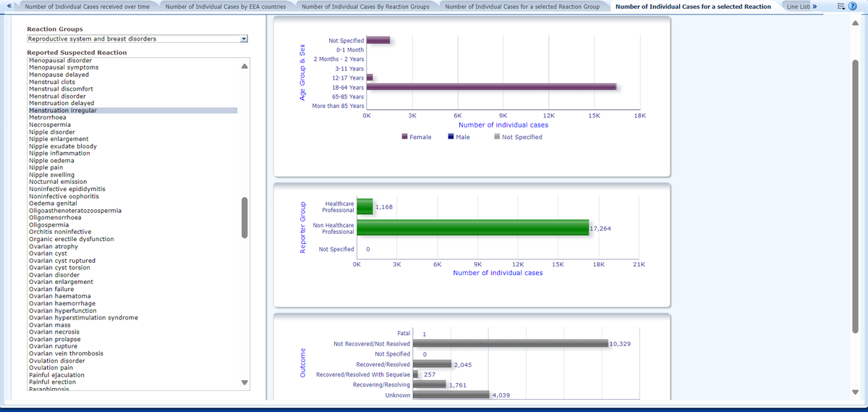The width and height of the screenshot is (868, 412).
Task: Open the Reaction Groups dropdown
Action: (x=243, y=38)
